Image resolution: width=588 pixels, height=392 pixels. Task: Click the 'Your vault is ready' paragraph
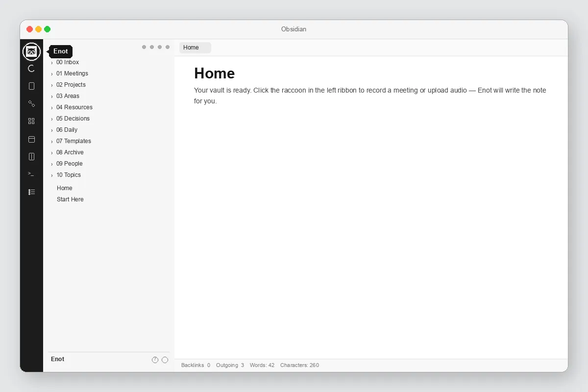(x=370, y=96)
